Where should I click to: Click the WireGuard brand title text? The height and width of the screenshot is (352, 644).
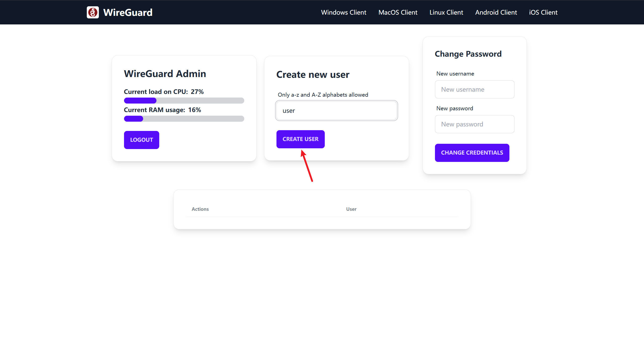tap(128, 12)
